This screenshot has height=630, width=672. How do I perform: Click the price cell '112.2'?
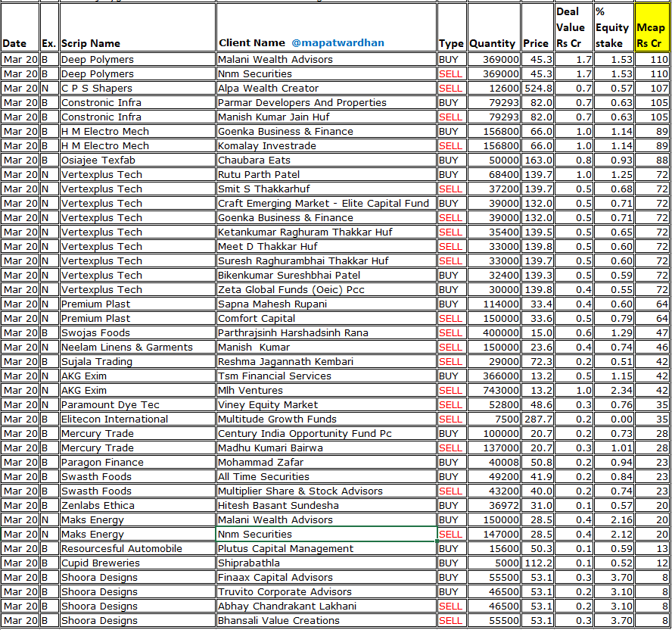[x=537, y=563]
